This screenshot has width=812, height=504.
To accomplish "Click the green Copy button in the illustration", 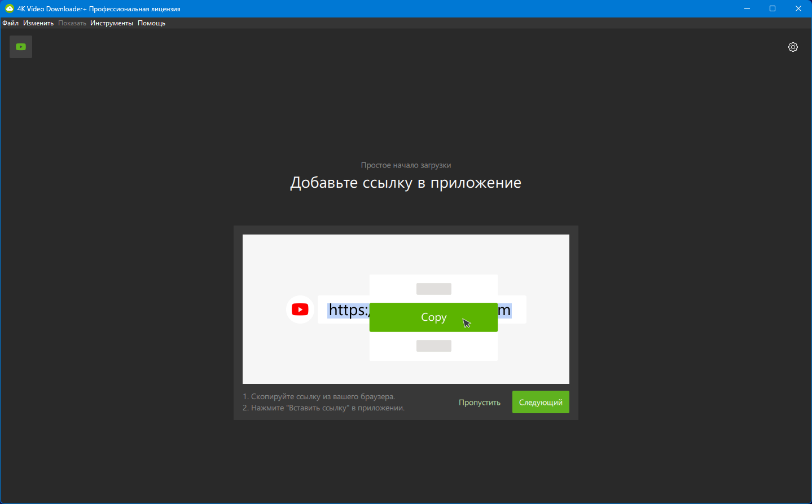I will [433, 317].
